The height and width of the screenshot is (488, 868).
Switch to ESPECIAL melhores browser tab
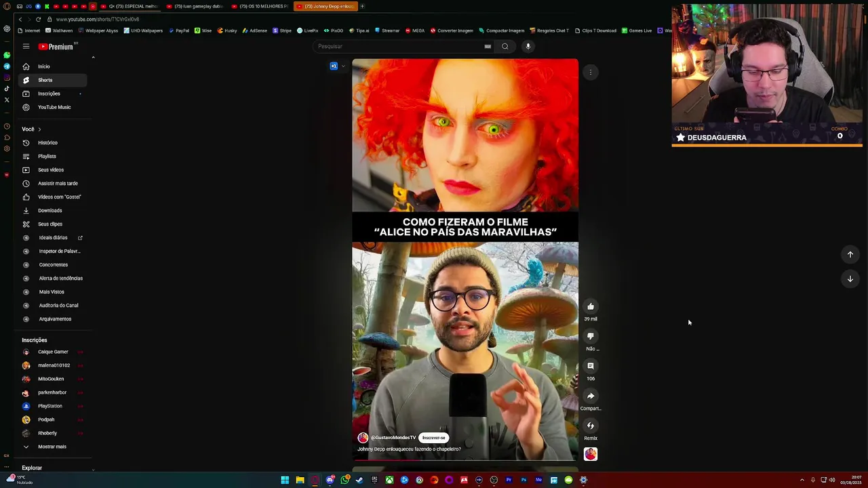[132, 6]
